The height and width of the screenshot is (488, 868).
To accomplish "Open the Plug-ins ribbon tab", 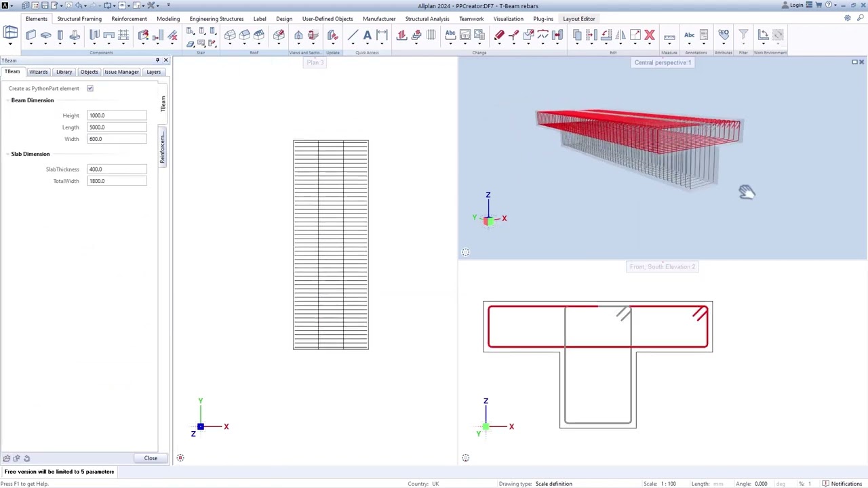I will [x=543, y=19].
